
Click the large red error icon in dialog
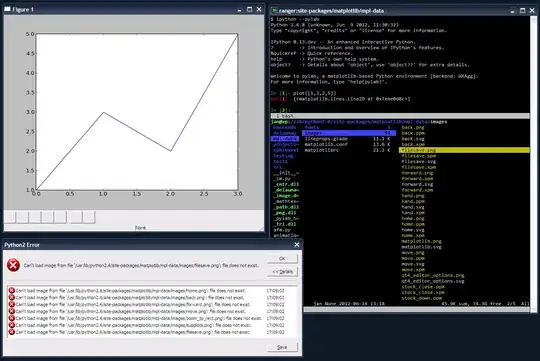click(x=13, y=265)
